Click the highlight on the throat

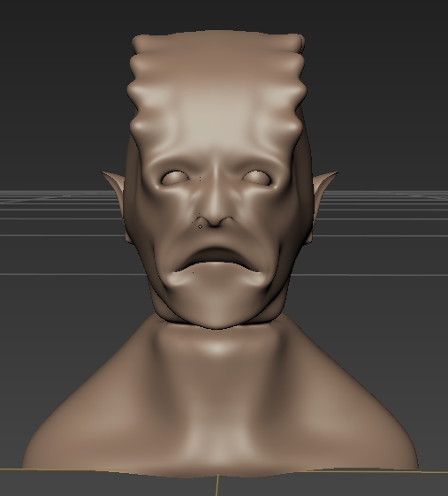[x=217, y=347]
